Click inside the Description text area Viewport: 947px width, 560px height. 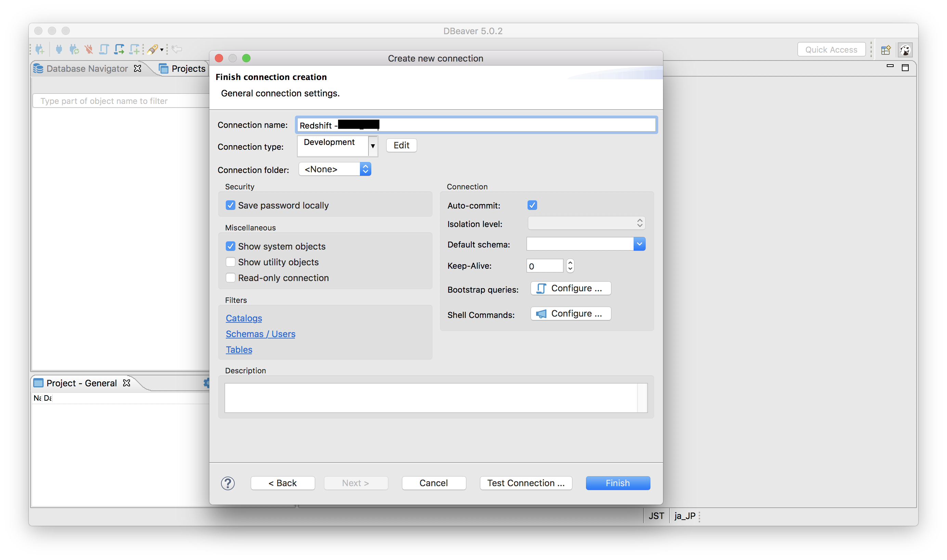click(431, 398)
